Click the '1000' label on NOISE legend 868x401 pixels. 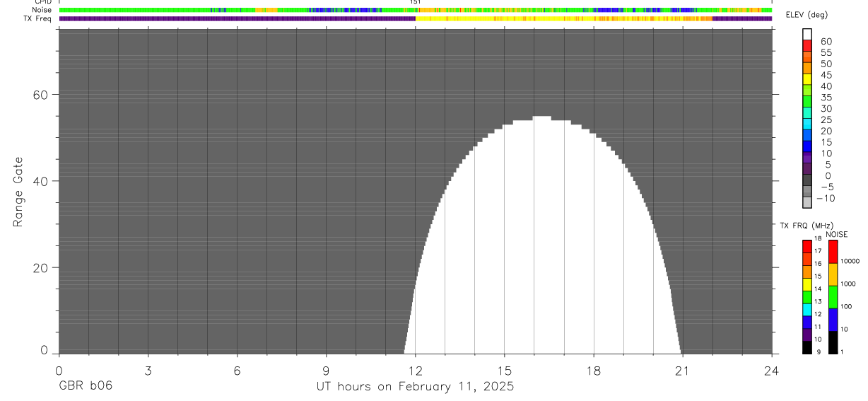coord(848,284)
